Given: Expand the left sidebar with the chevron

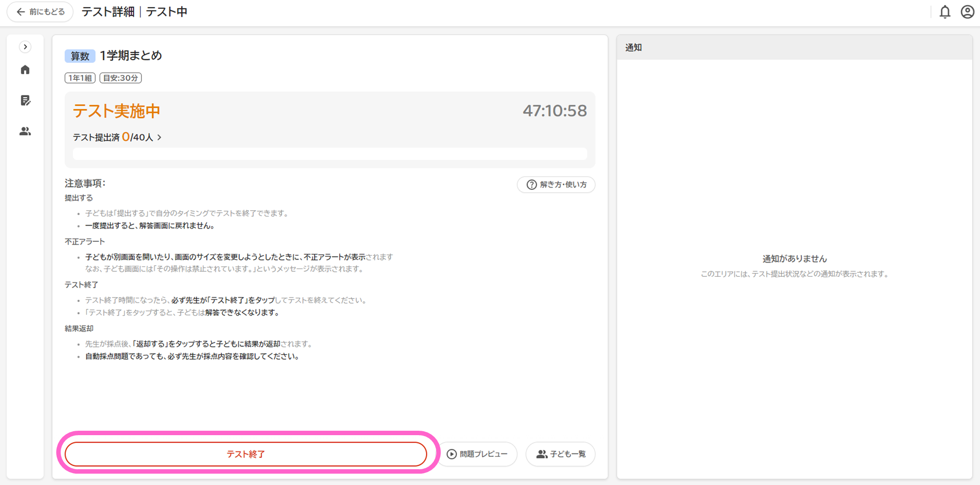Looking at the screenshot, I should 25,47.
